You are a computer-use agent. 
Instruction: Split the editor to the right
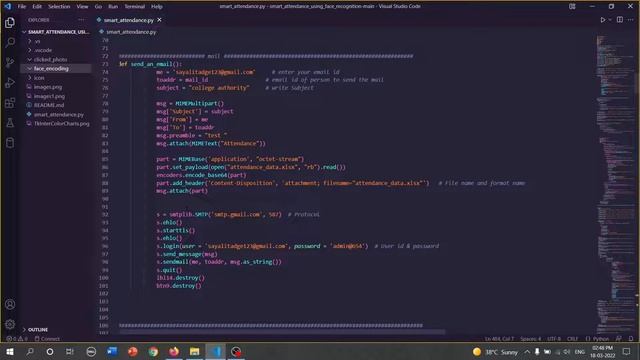620,20
